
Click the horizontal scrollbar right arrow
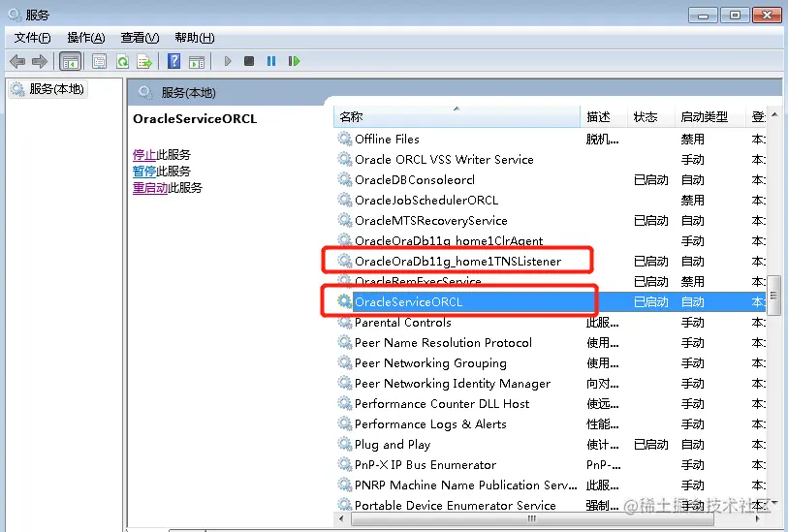click(757, 518)
